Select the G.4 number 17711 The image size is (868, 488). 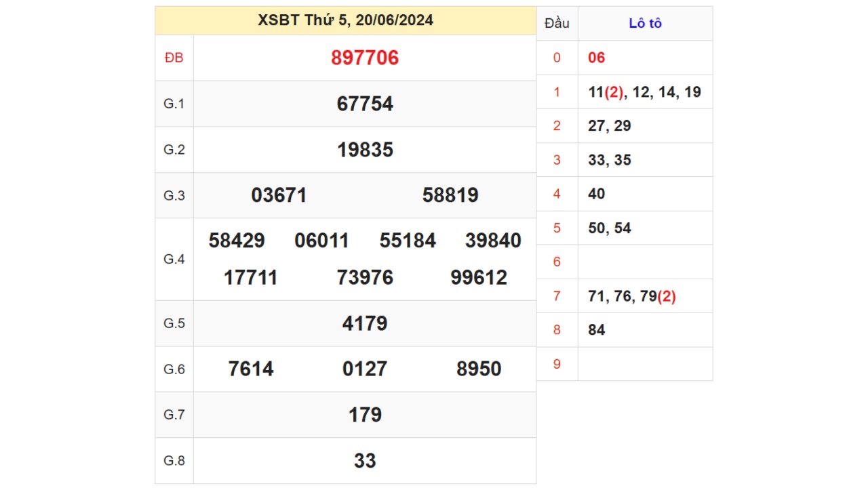[251, 278]
